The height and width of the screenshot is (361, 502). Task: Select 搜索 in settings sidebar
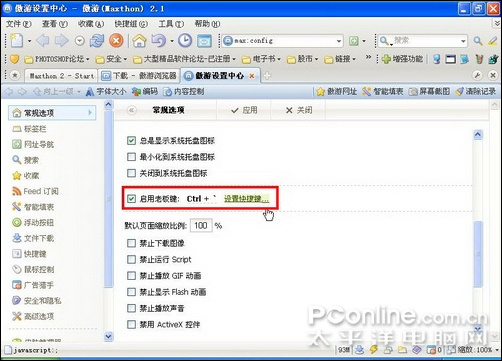pos(26,160)
